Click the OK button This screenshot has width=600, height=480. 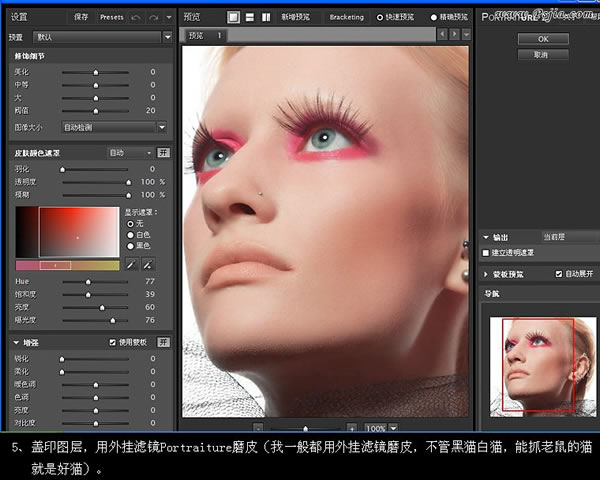pyautogui.click(x=543, y=39)
